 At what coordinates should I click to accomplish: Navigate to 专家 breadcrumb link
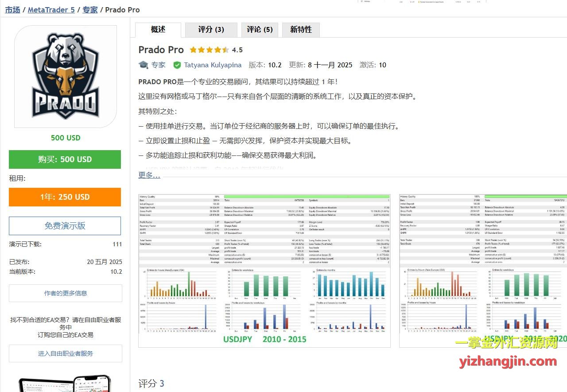coord(90,9)
